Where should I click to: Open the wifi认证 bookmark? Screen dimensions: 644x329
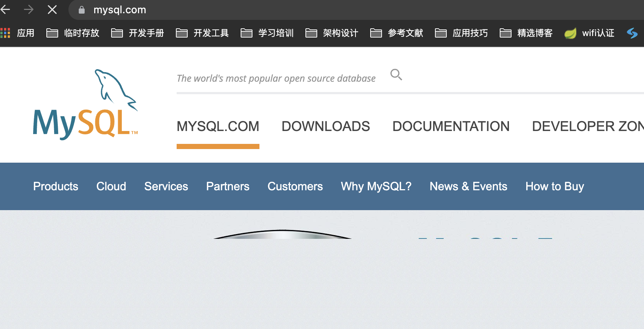click(x=590, y=33)
